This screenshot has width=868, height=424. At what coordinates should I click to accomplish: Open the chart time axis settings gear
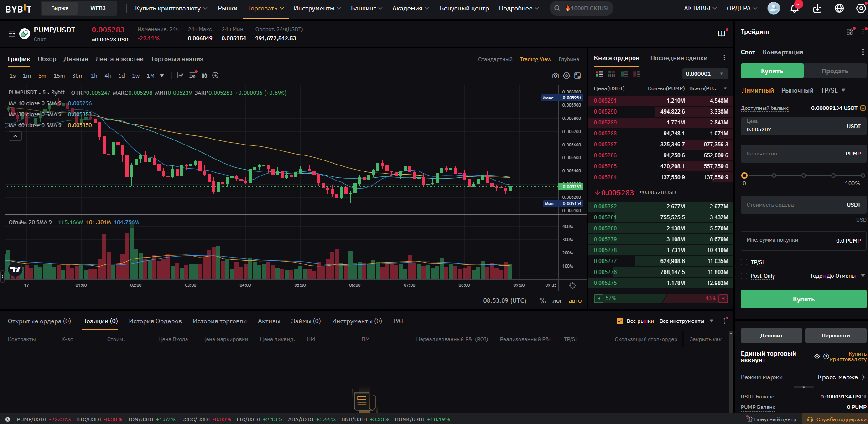[573, 285]
